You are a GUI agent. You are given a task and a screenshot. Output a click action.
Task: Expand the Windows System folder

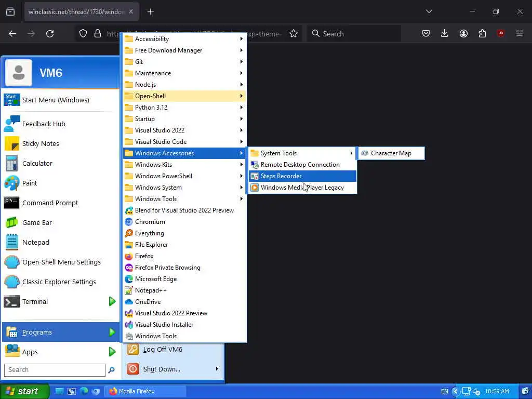184,187
